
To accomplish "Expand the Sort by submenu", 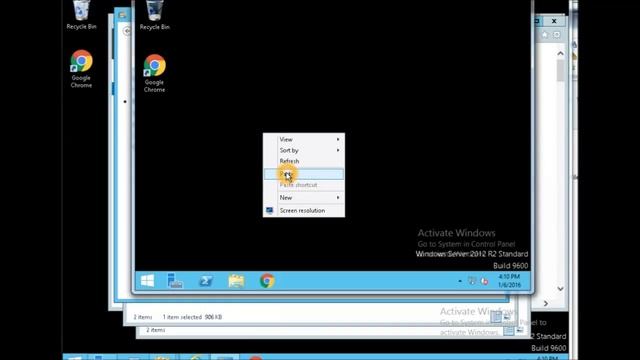I will point(304,150).
